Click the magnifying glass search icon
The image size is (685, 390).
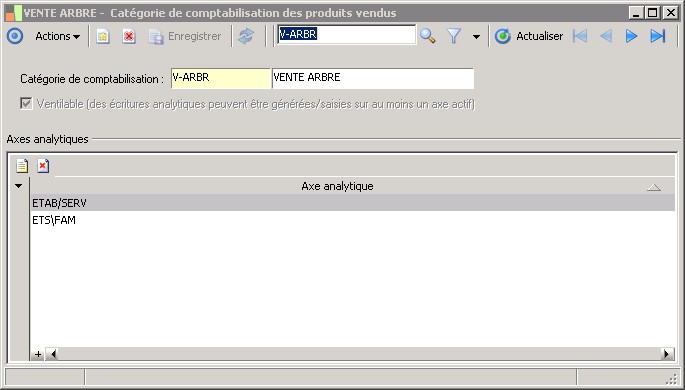[x=428, y=36]
